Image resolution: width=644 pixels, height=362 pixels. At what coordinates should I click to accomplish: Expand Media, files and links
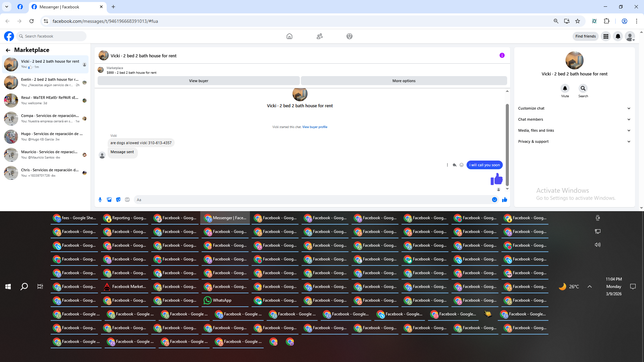point(574,130)
